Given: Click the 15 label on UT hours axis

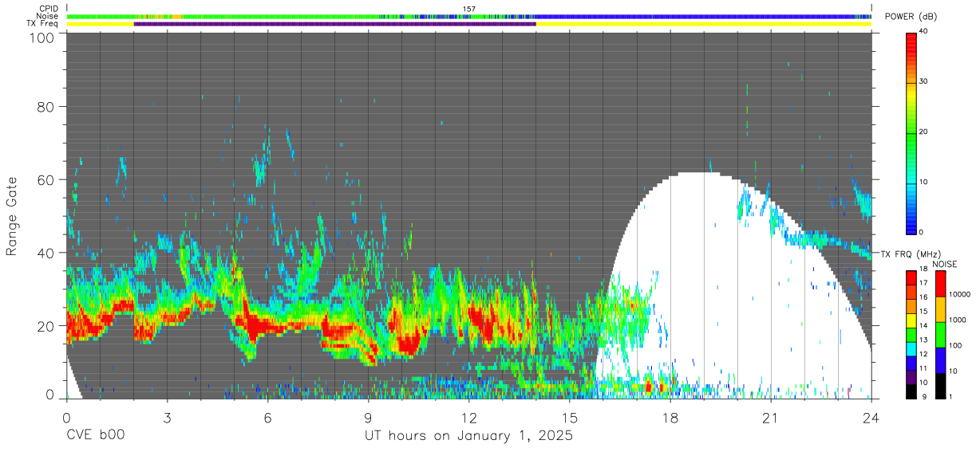Looking at the screenshot, I should point(569,418).
